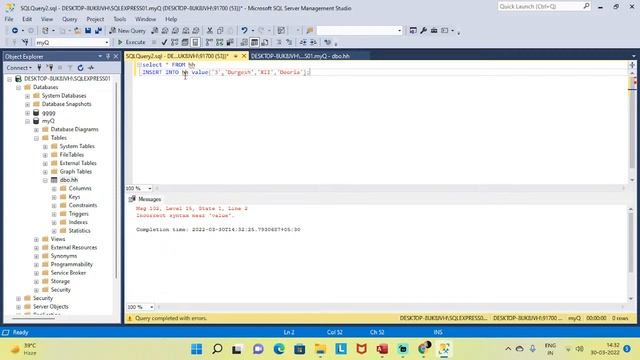Click the Parse query checkmark icon

point(164,42)
